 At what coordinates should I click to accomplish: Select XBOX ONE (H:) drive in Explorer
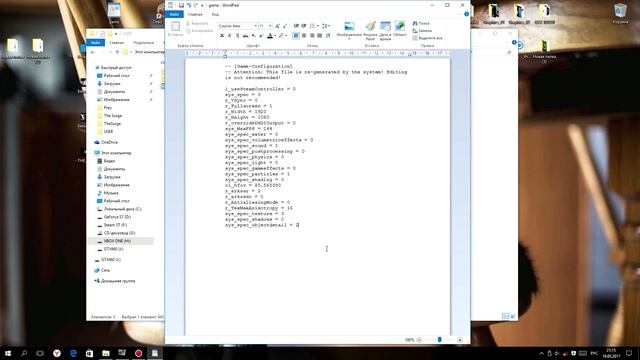pos(117,241)
